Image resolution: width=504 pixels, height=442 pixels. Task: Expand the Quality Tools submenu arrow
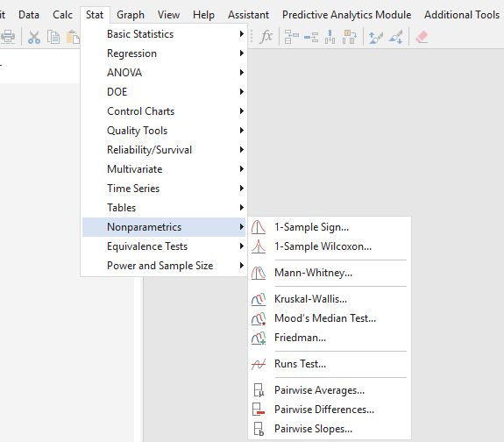click(x=241, y=131)
